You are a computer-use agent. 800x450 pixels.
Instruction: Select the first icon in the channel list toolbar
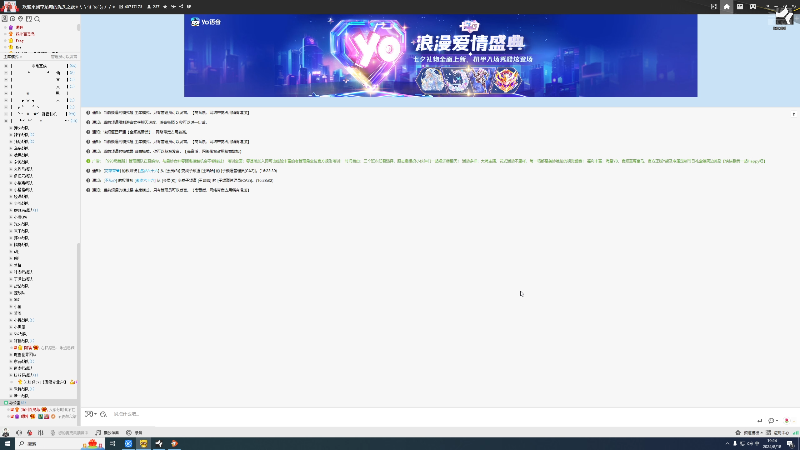click(x=5, y=19)
